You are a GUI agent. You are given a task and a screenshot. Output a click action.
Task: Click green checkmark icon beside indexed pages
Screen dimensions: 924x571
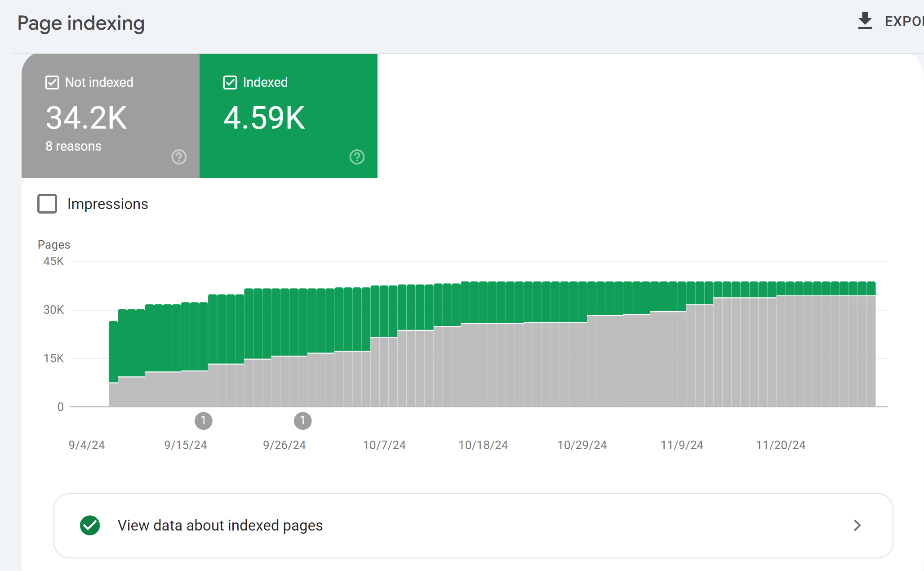pos(90,525)
